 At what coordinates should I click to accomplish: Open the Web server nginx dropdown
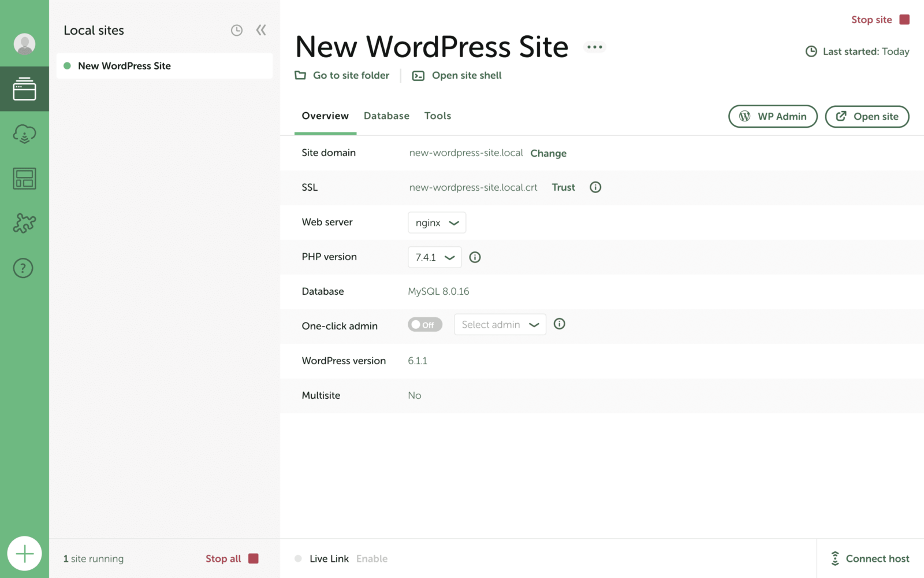[x=437, y=223]
